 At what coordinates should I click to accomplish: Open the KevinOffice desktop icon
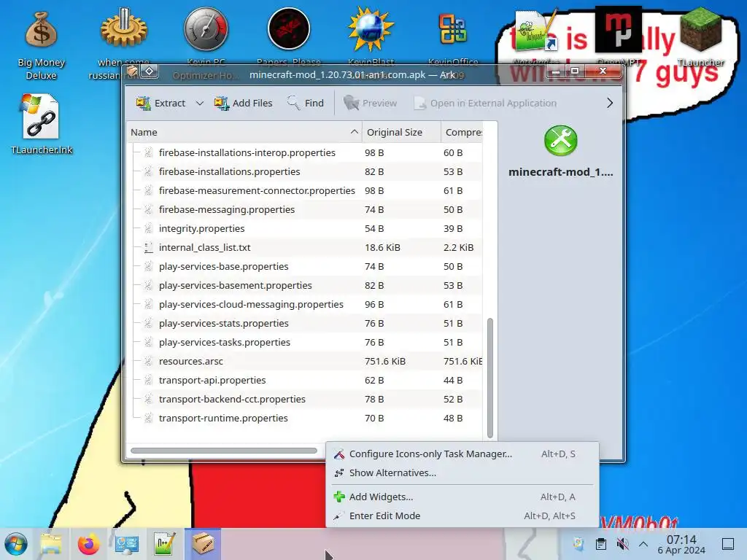[x=453, y=29]
